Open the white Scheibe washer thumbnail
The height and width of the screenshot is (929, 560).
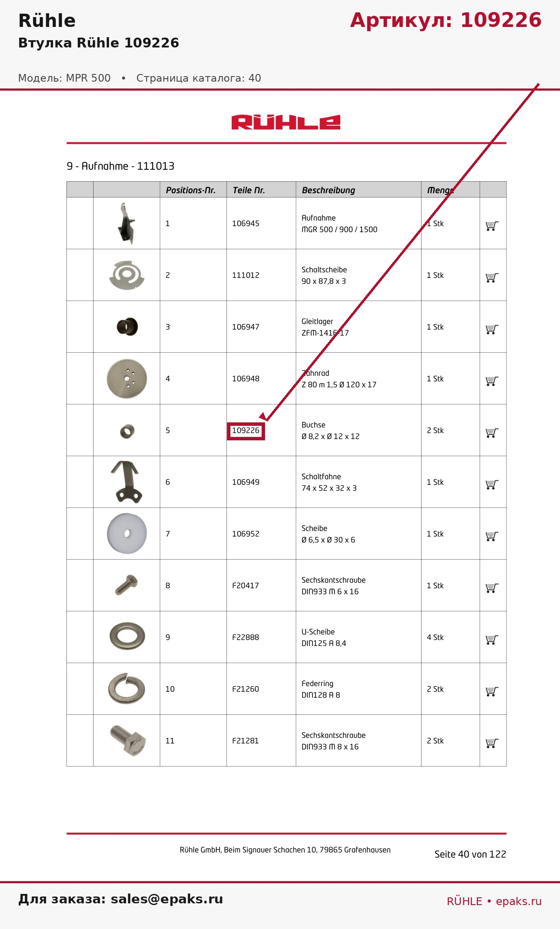(x=127, y=534)
